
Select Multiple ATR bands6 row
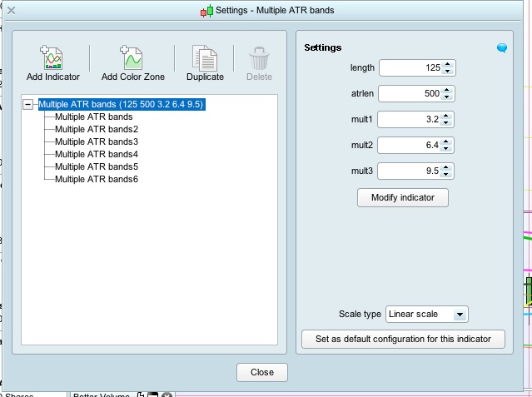(x=97, y=179)
